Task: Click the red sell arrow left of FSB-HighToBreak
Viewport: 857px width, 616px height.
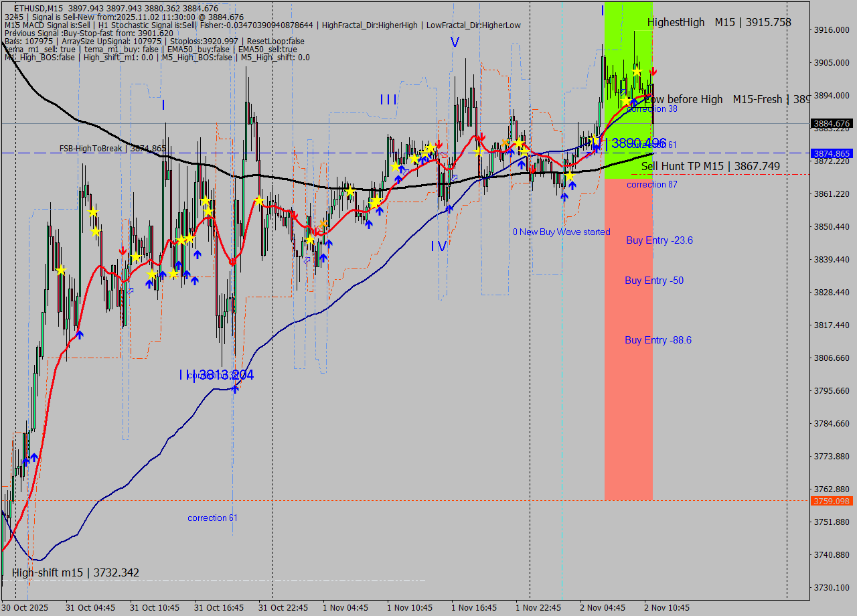Action: coord(123,249)
